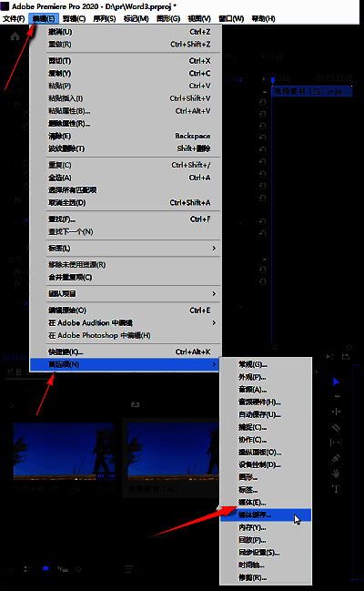Screen dimensions: 364x591
Task: Click the project panel search icon
Action: click(14, 405)
